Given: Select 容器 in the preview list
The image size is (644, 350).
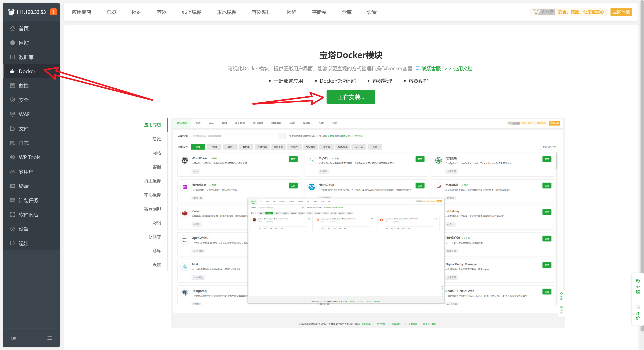Looking at the screenshot, I should [157, 167].
